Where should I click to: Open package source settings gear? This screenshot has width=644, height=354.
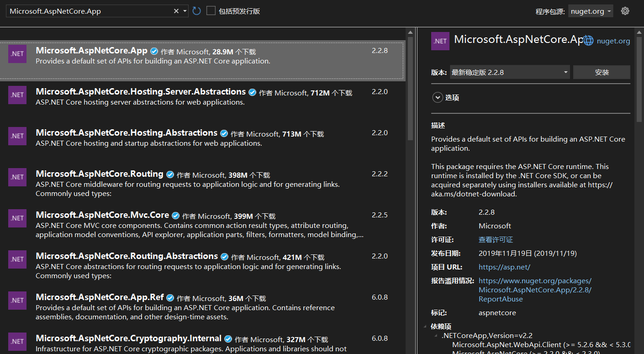(x=625, y=11)
